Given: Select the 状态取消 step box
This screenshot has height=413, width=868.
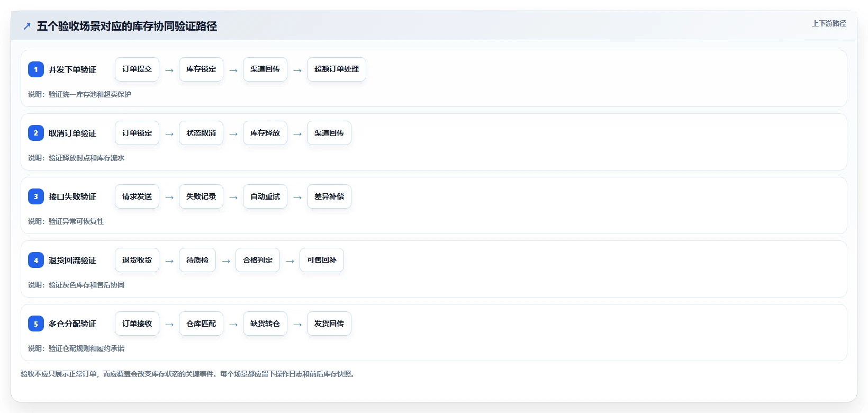Looking at the screenshot, I should (201, 133).
